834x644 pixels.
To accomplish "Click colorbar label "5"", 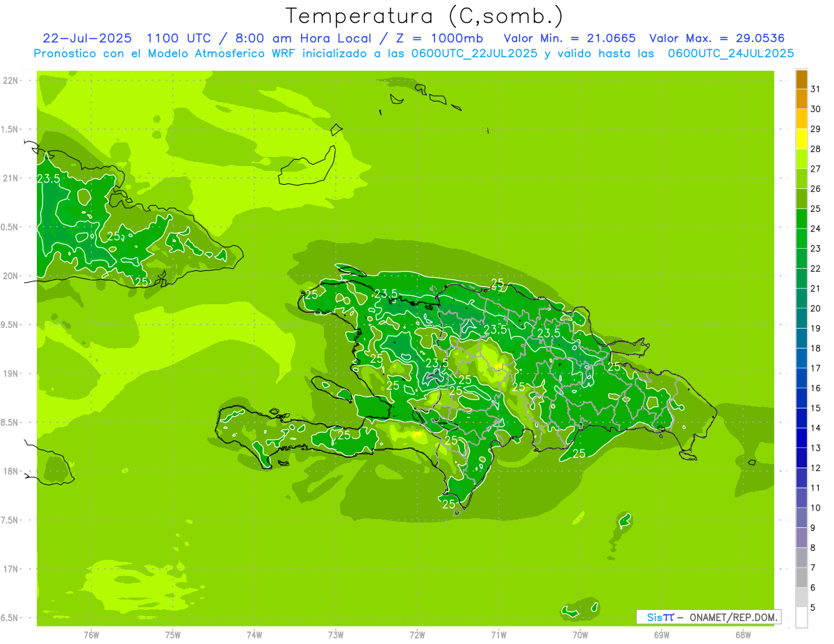I will tap(813, 608).
